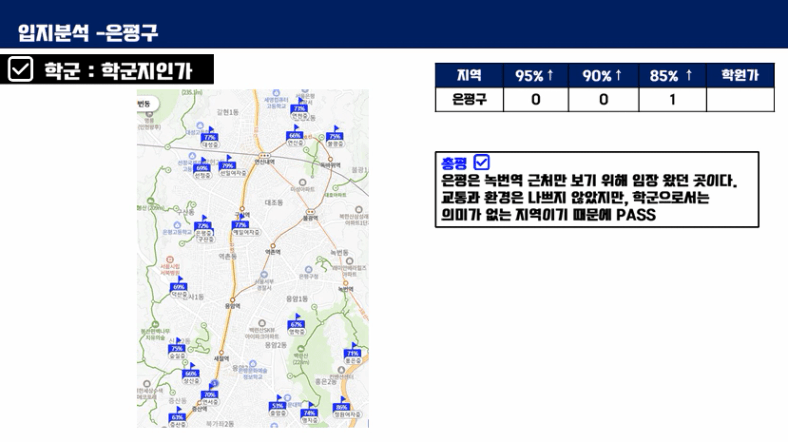Click the 응암역 station circle
Viewport: 788px width, 442px height.
coord(232,299)
